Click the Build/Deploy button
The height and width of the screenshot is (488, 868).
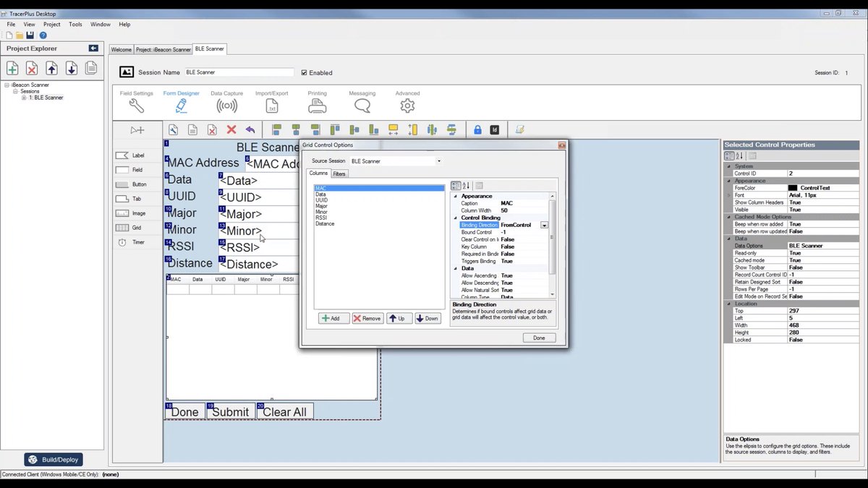point(54,460)
